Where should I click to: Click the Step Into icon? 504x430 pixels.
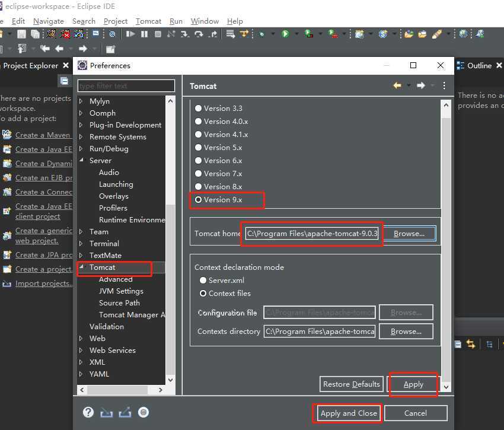pos(185,34)
